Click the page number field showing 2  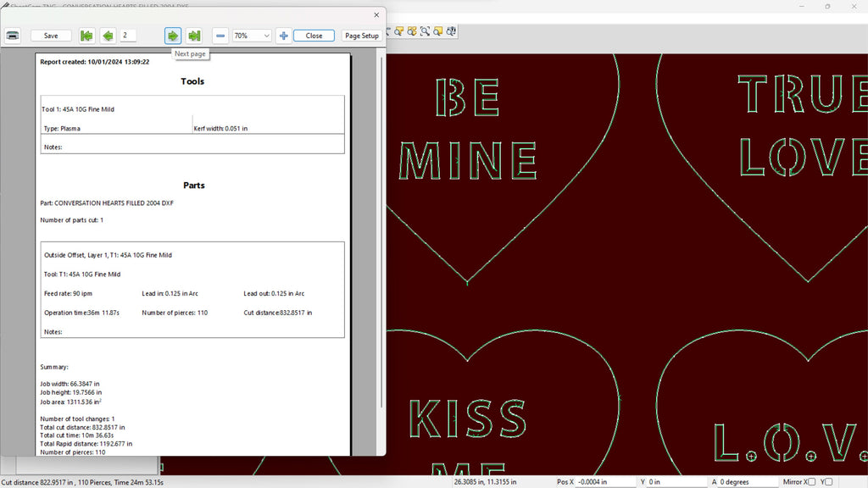click(129, 36)
